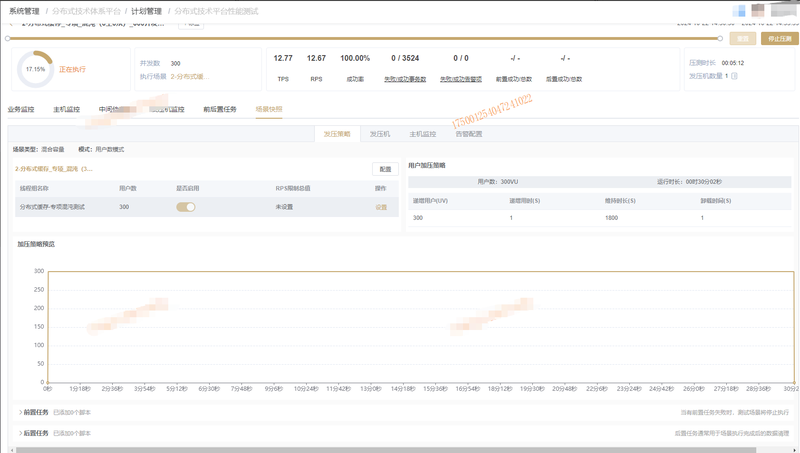The width and height of the screenshot is (800, 453).
Task: Expand the 后置任务 section
Action: [x=34, y=433]
